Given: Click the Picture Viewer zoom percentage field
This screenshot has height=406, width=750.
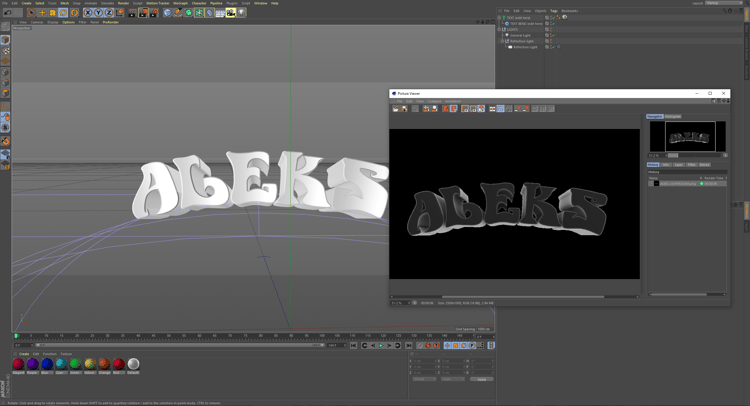Looking at the screenshot, I should (400, 303).
